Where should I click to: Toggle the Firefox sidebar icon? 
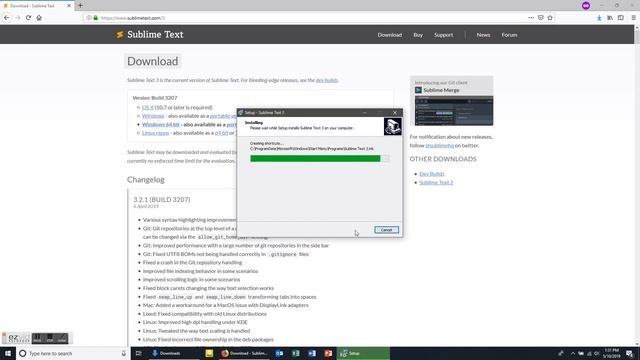[x=621, y=18]
